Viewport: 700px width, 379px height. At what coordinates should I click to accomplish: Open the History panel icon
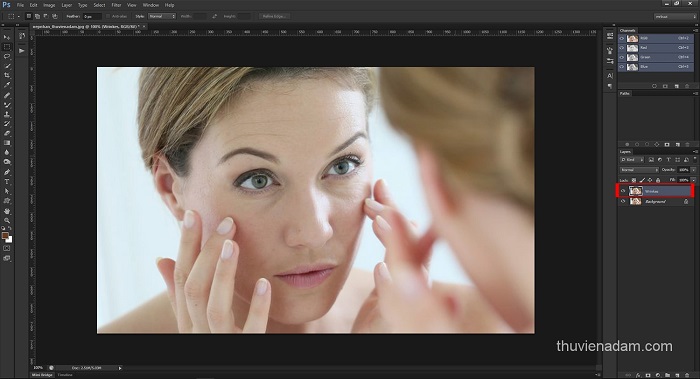tap(22, 37)
